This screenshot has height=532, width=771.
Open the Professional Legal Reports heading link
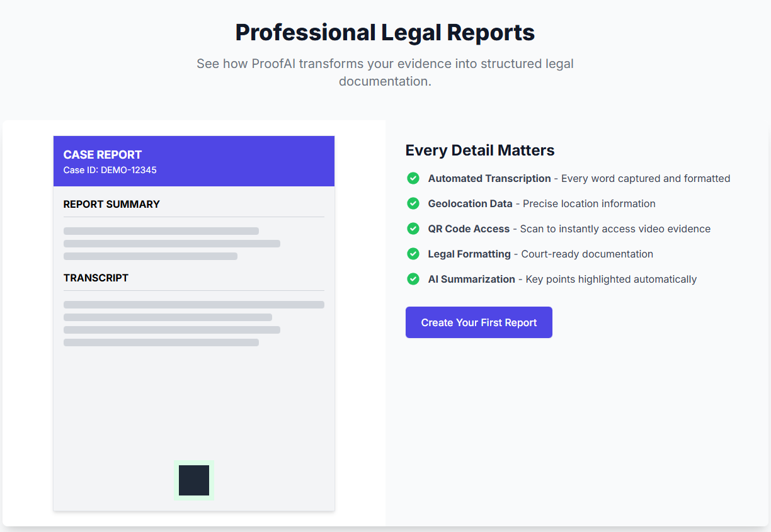point(385,31)
